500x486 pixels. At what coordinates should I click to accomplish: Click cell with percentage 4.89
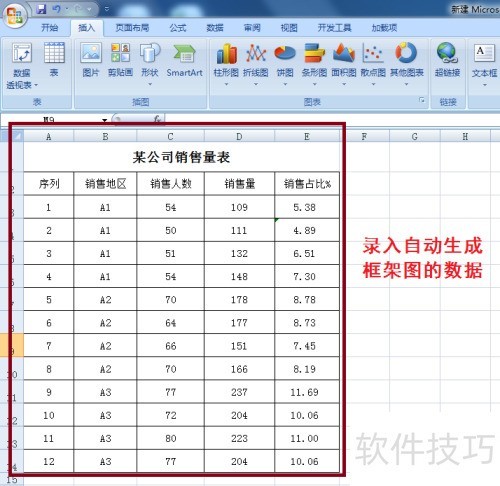click(307, 230)
